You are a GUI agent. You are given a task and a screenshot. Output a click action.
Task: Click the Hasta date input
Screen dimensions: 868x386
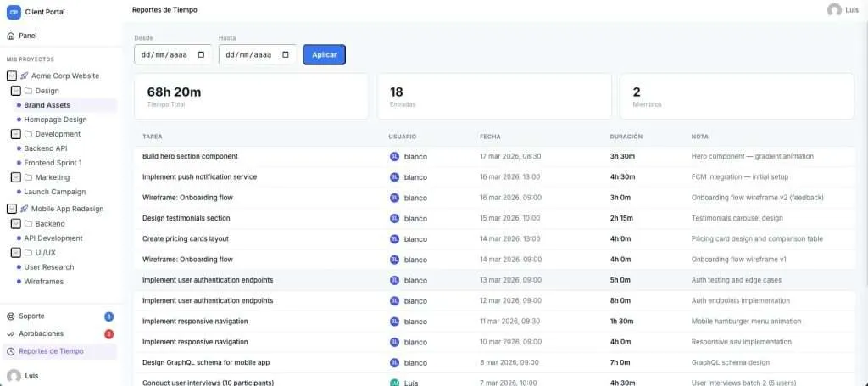[258, 55]
